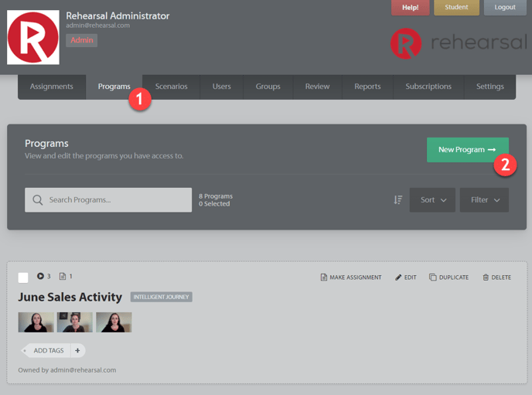Click the Rehearsal logo avatar in header
This screenshot has width=532, height=395.
33,37
